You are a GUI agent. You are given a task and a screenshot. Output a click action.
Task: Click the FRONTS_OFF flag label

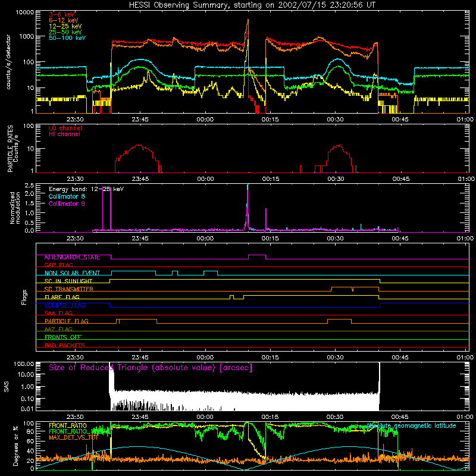coord(63,337)
